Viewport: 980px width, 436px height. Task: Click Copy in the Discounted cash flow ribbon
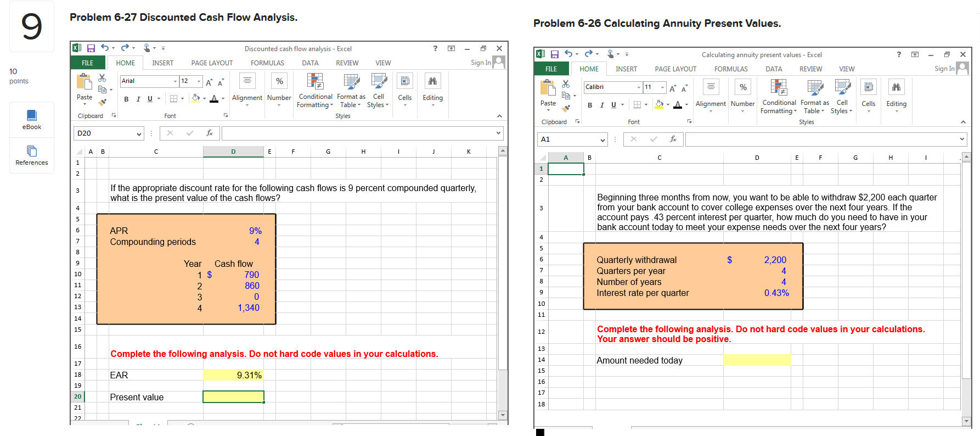coord(102,90)
